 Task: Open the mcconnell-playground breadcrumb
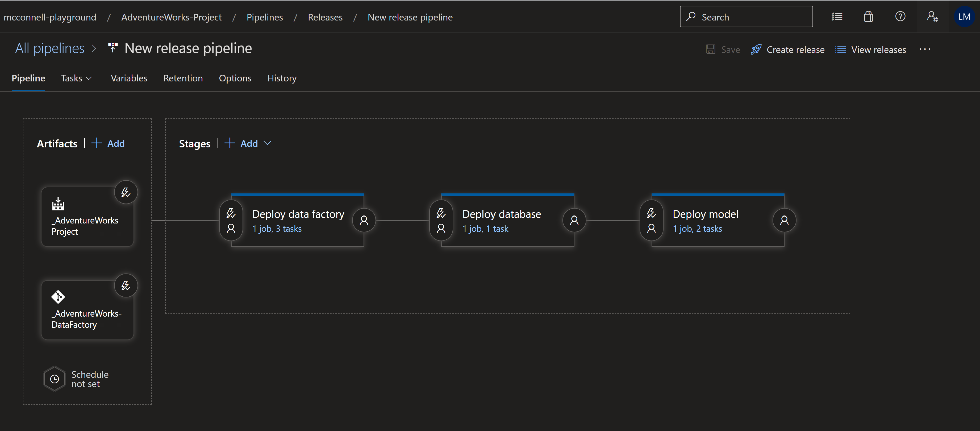click(50, 17)
